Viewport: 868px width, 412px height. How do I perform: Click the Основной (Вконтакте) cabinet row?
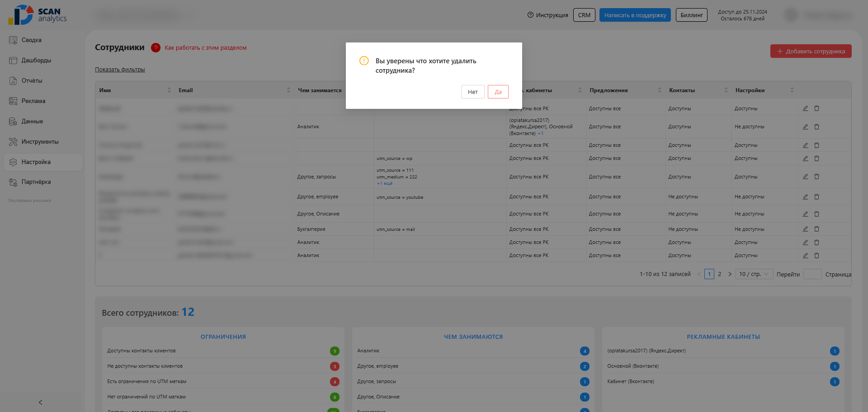tap(723, 366)
